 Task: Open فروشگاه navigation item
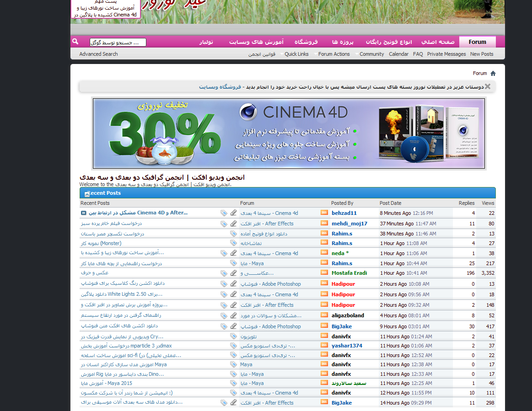[306, 42]
